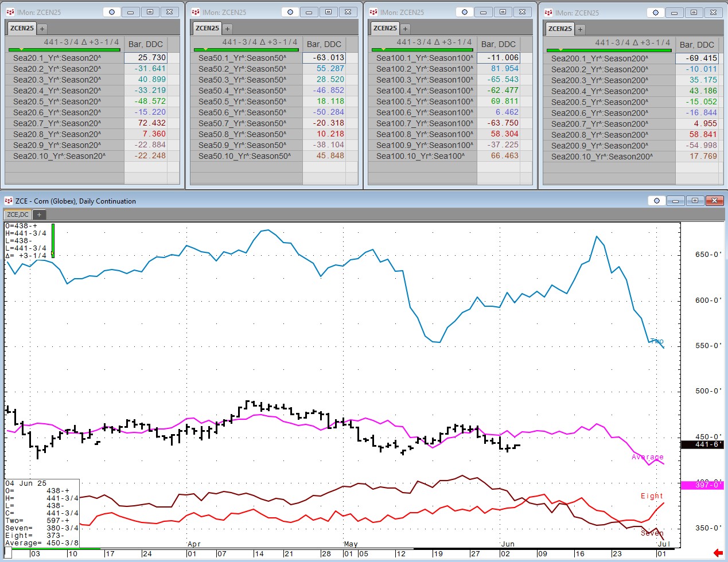Viewport: 728px width, 562px height.
Task: Click the magenta 397-0 price label on the axis
Action: click(702, 485)
